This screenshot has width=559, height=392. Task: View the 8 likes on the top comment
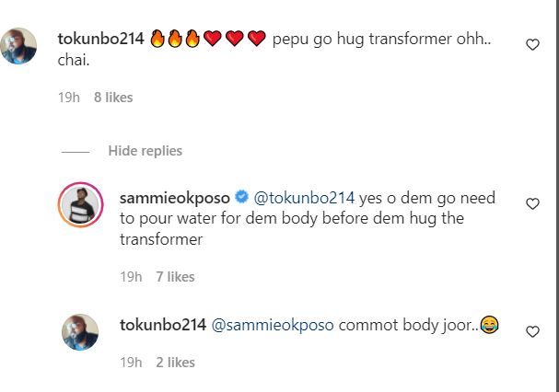pos(114,95)
